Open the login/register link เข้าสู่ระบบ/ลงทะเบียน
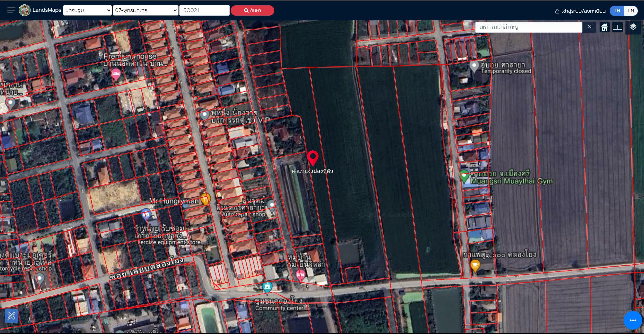Viewport: 644px width, 334px height. [x=580, y=11]
